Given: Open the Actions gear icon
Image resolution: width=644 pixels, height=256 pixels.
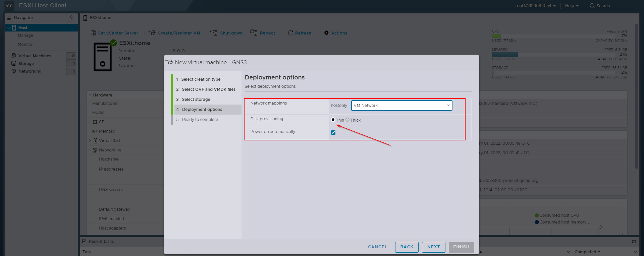Looking at the screenshot, I should pyautogui.click(x=326, y=33).
